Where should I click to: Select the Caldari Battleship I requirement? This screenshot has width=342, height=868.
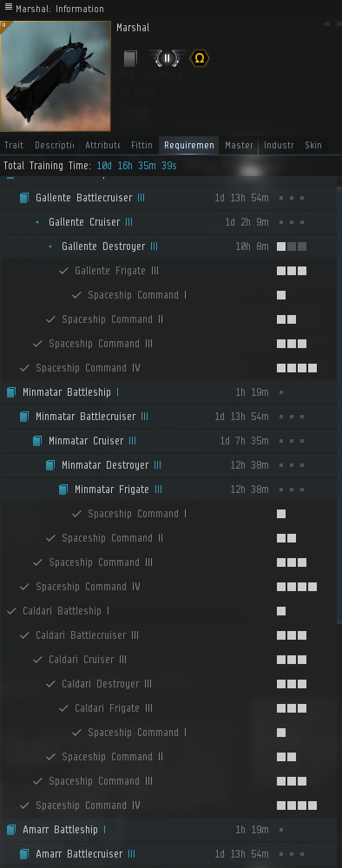click(x=168, y=611)
